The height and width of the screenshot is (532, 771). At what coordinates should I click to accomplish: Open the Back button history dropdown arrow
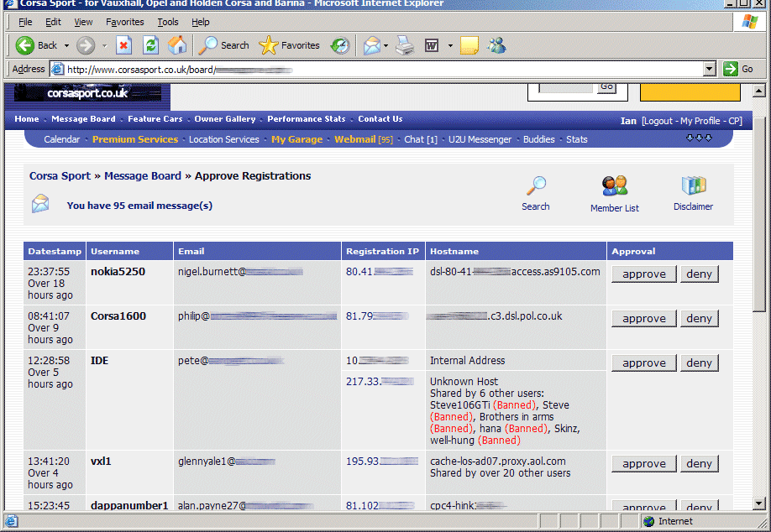tap(66, 45)
